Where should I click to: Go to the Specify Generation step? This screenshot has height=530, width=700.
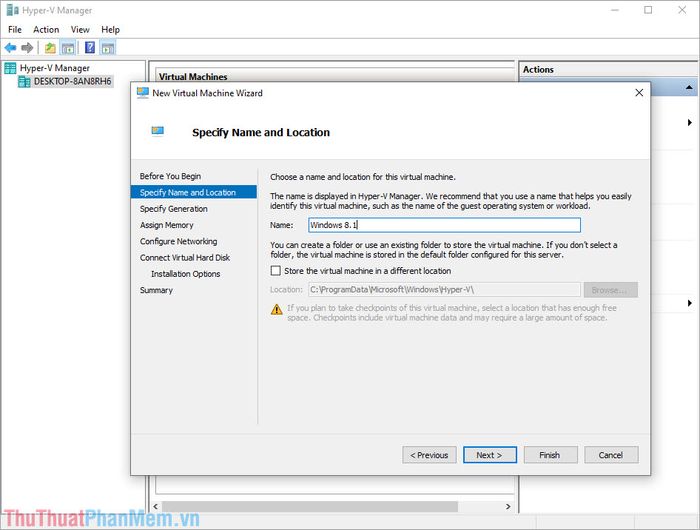pos(174,209)
